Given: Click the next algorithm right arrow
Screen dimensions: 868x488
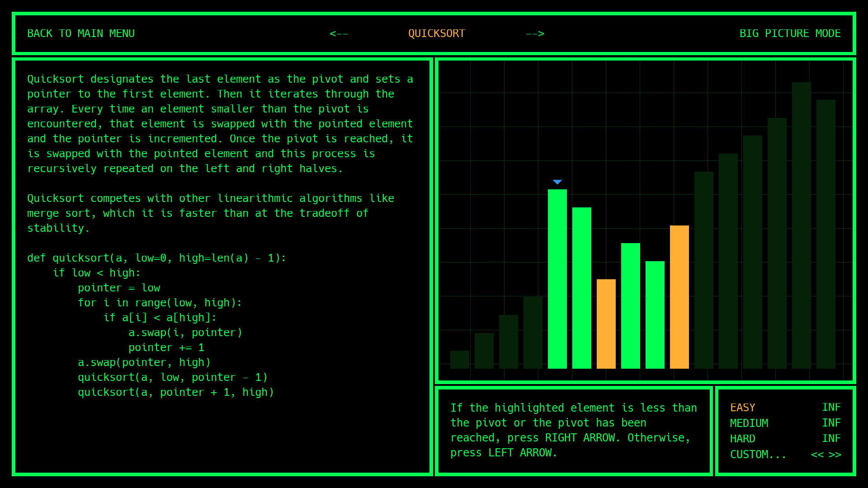Looking at the screenshot, I should [535, 33].
